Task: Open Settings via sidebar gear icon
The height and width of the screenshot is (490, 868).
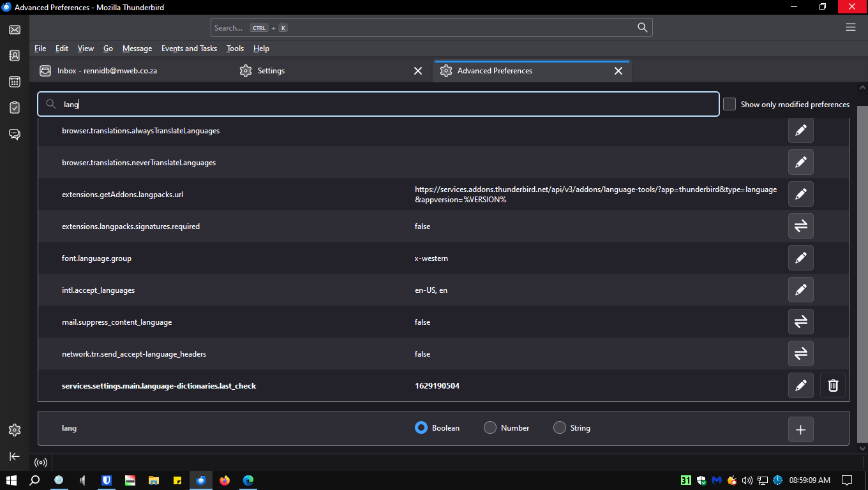Action: coord(15,430)
